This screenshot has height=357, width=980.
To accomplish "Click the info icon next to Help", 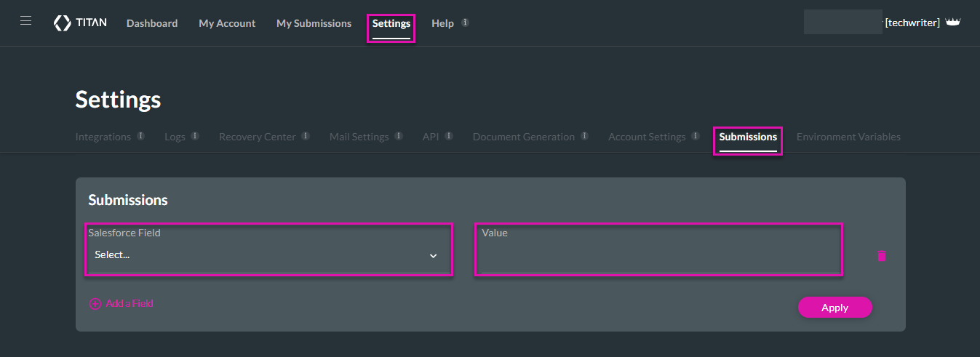I will 465,23.
